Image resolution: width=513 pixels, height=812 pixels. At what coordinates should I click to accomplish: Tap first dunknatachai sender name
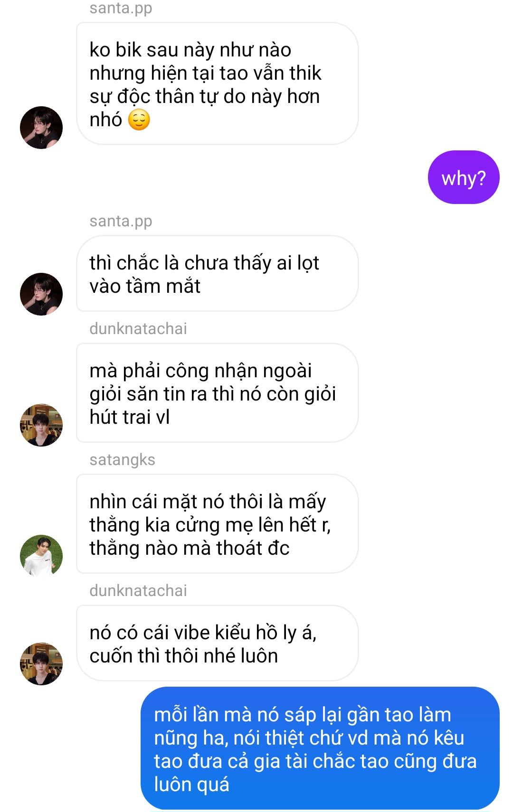pos(138,328)
